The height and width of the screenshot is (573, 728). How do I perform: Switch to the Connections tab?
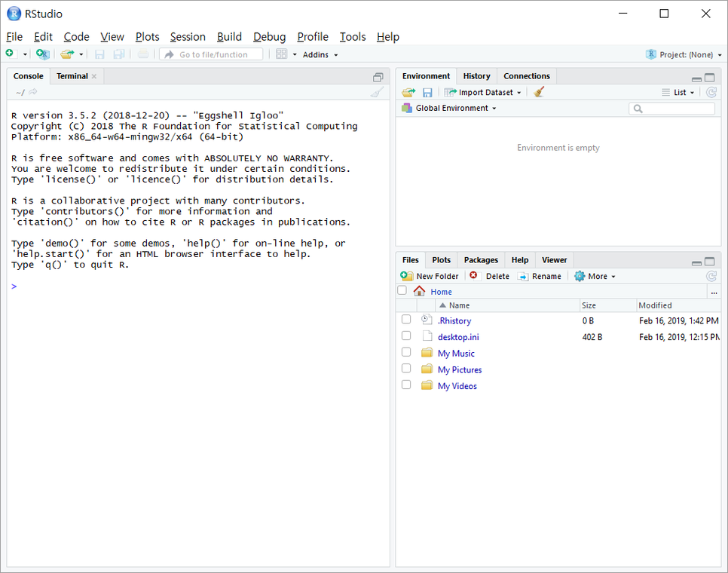click(527, 76)
